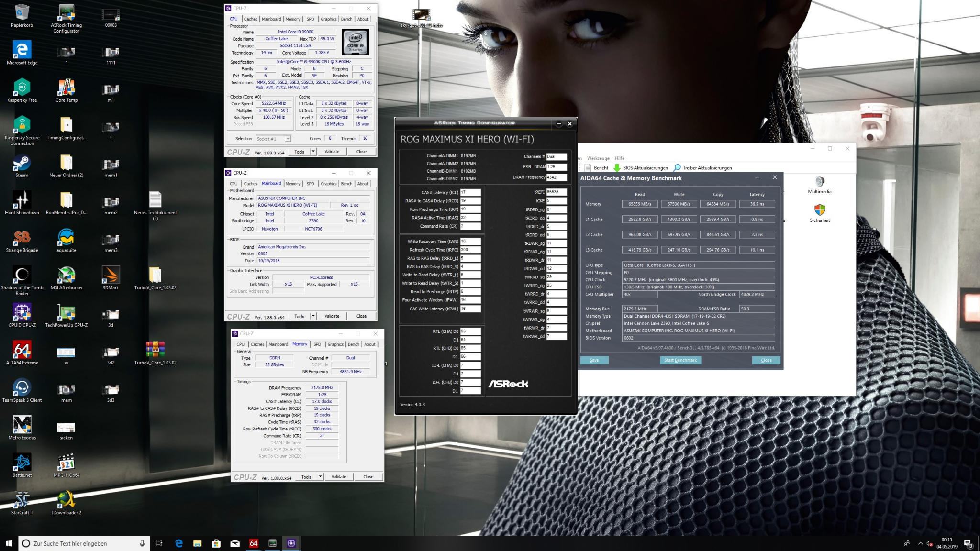Screen dimensions: 980x551
Task: Click the Start Benchmark button
Action: click(680, 360)
